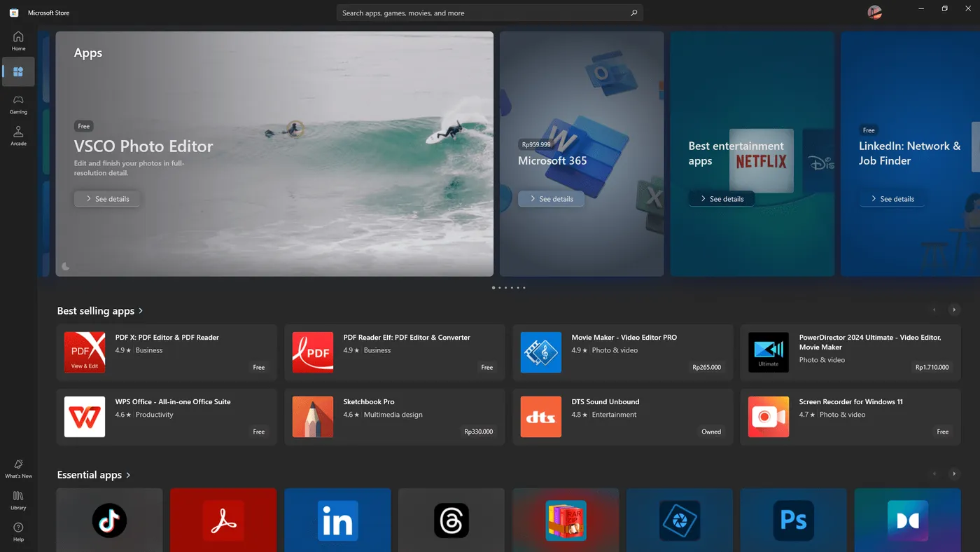980x552 pixels.
Task: Click the Rp1.710.000 PowerDirector price
Action: (x=932, y=367)
